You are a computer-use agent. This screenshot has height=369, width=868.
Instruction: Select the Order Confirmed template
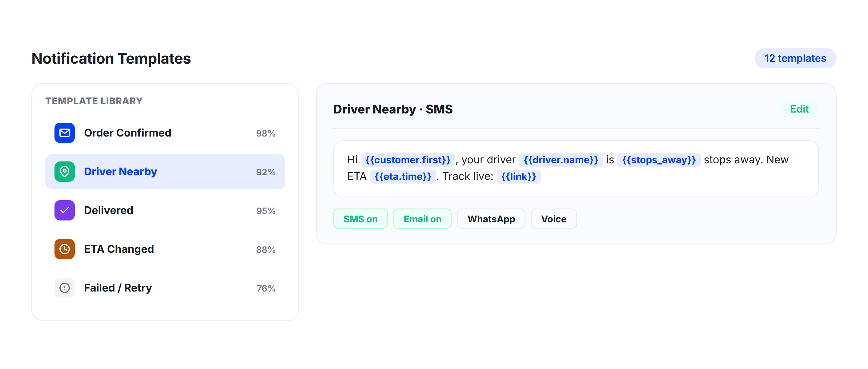click(165, 133)
